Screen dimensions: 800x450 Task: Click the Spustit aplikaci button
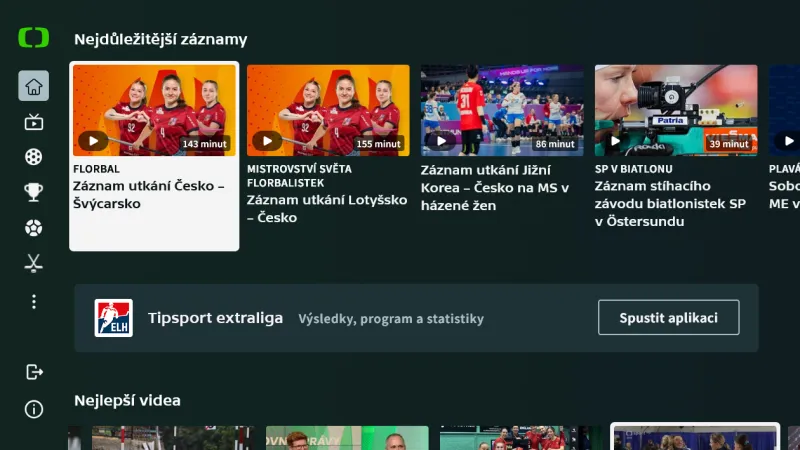[668, 317]
